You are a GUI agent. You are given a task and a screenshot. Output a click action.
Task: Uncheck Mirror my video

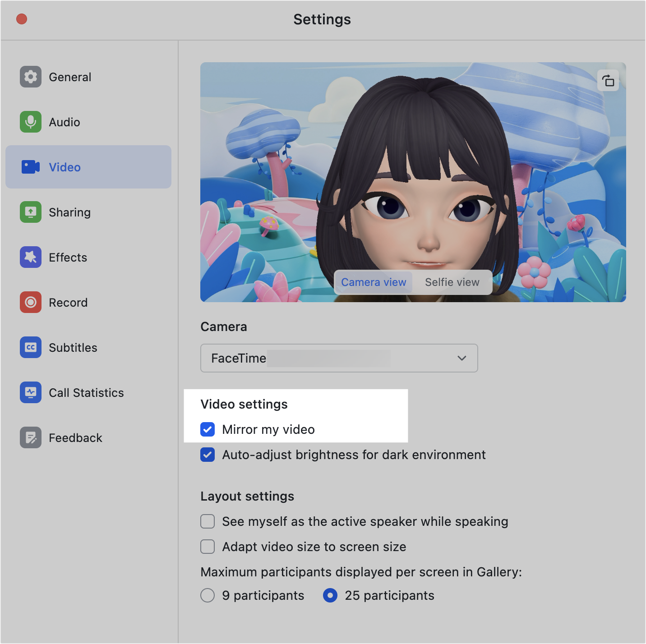pos(208,429)
